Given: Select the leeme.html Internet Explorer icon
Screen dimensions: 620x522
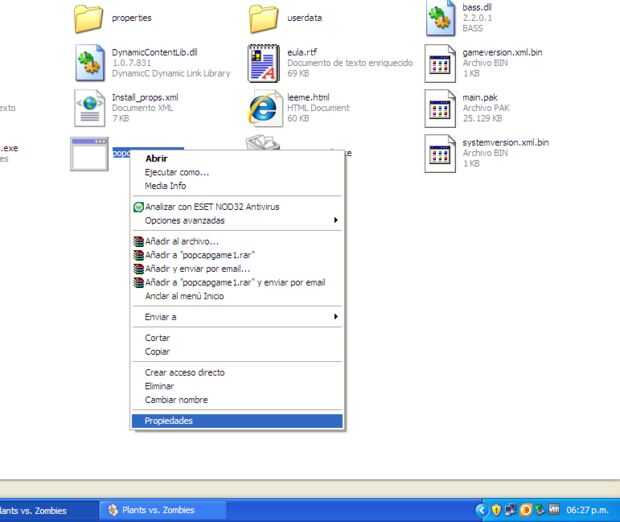Looking at the screenshot, I should tap(265, 108).
